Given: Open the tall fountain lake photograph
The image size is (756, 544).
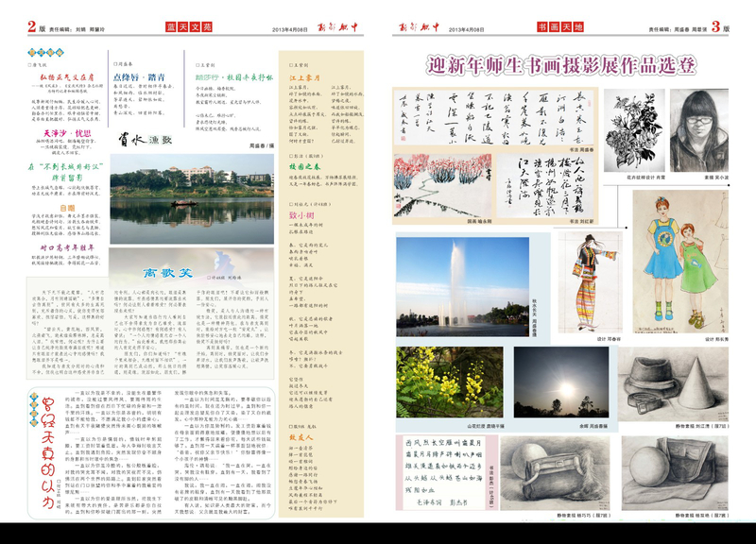Looking at the screenshot, I should (463, 287).
